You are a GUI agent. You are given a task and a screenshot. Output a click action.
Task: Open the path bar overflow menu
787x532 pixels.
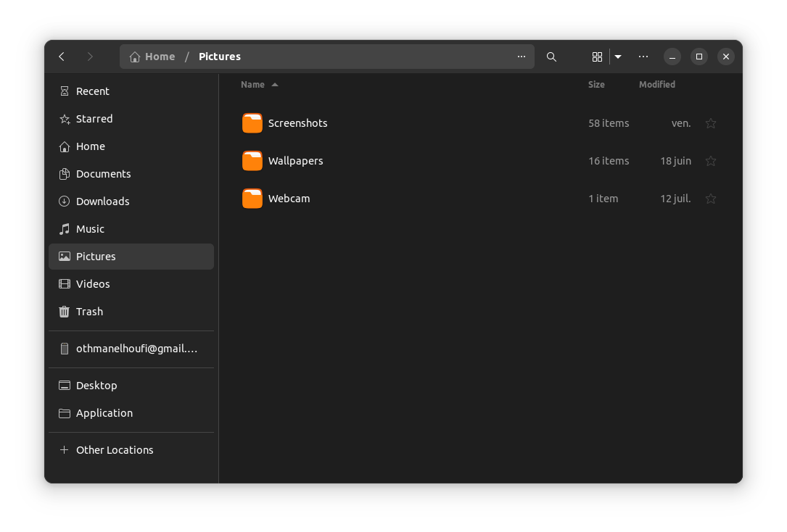[x=521, y=56]
